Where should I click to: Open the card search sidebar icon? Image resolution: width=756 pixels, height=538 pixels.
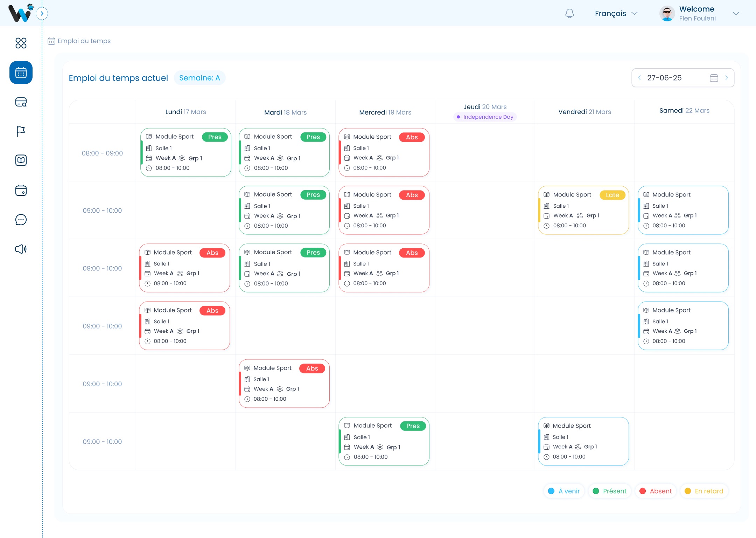click(21, 102)
